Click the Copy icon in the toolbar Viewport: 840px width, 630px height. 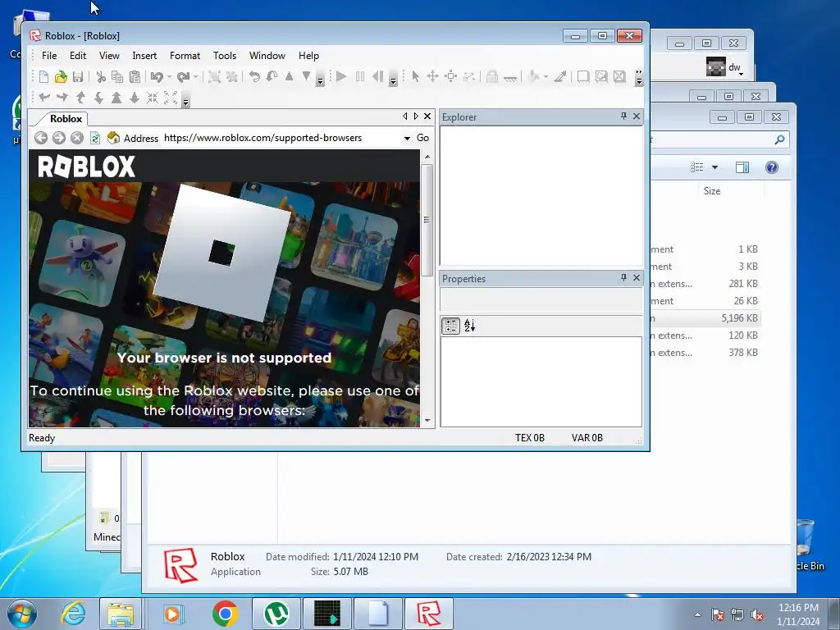(117, 76)
